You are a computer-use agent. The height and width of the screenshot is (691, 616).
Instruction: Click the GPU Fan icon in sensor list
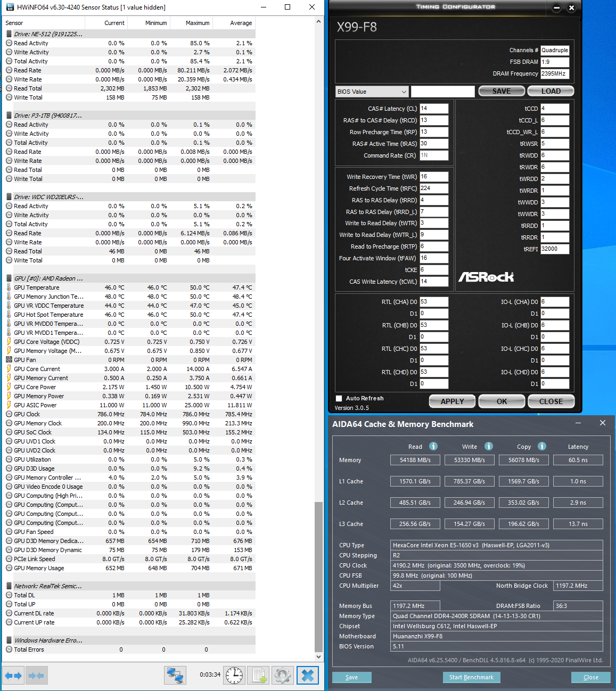pos(9,360)
